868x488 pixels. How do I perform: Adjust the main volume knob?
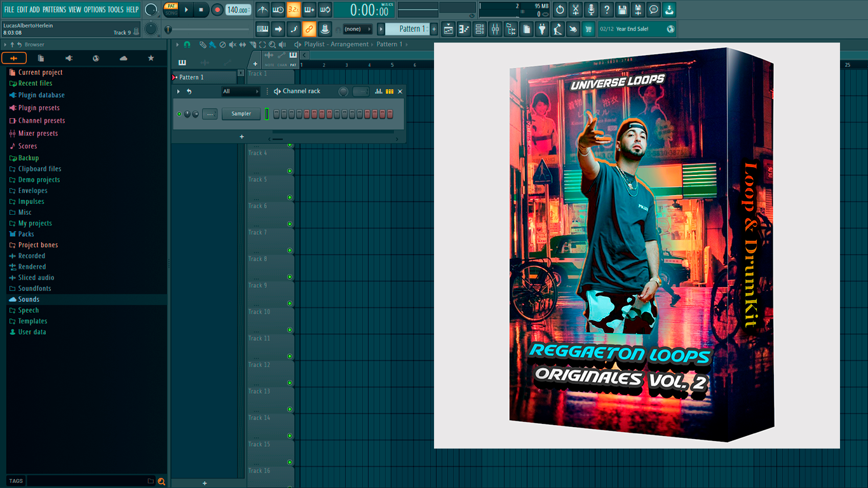(151, 10)
